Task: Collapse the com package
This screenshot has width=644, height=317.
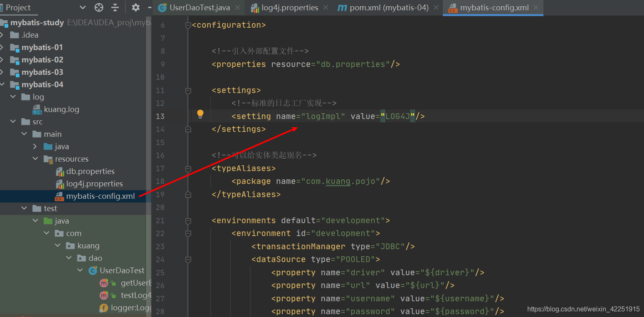Action: pos(47,234)
